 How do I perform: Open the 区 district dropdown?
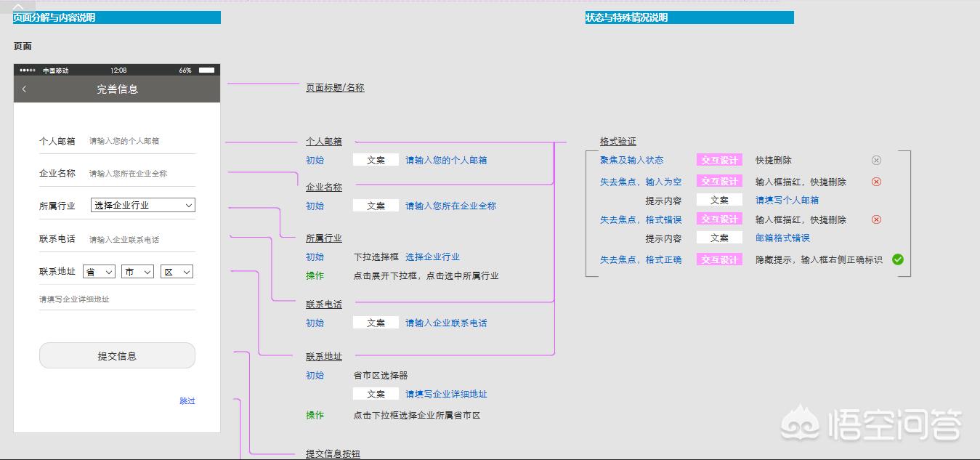click(177, 272)
